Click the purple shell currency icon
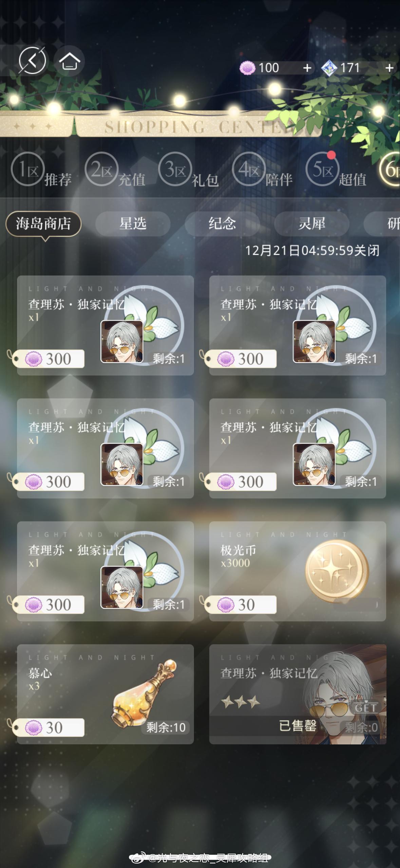This screenshot has width=400, height=868. tap(247, 68)
